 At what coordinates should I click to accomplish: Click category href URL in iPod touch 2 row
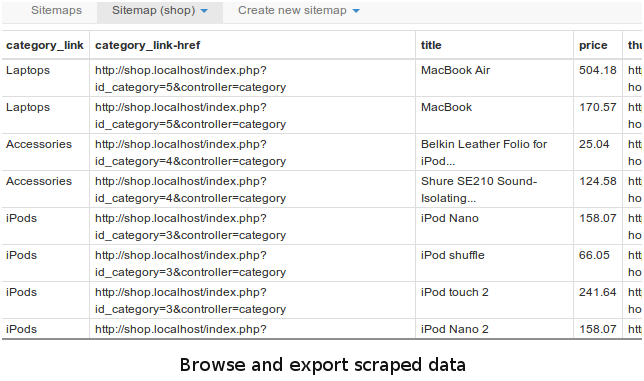(191, 300)
